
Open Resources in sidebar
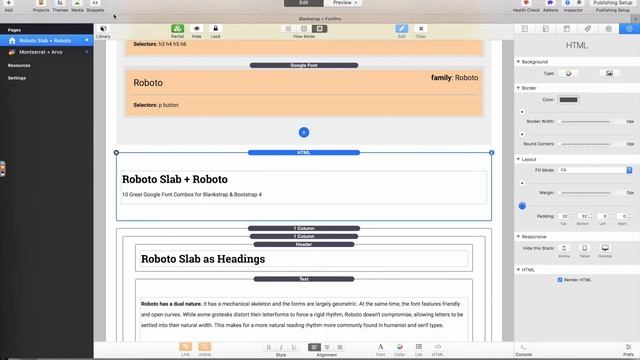(19, 65)
